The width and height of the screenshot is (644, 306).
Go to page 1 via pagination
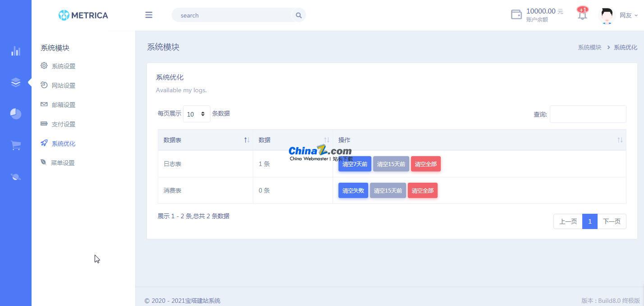589,221
